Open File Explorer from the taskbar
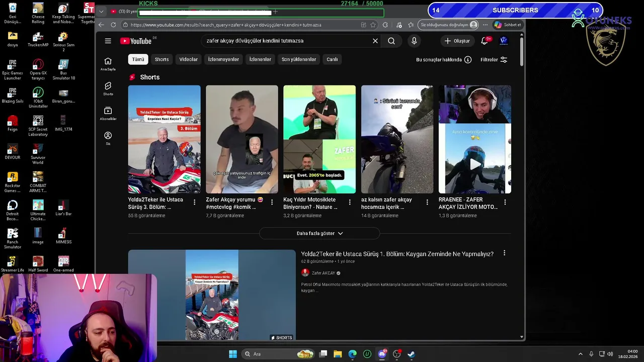 (338, 354)
